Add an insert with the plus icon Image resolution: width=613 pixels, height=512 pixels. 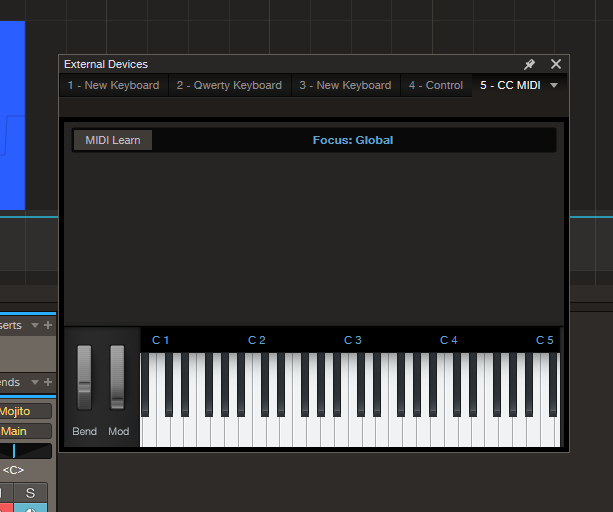click(x=48, y=325)
